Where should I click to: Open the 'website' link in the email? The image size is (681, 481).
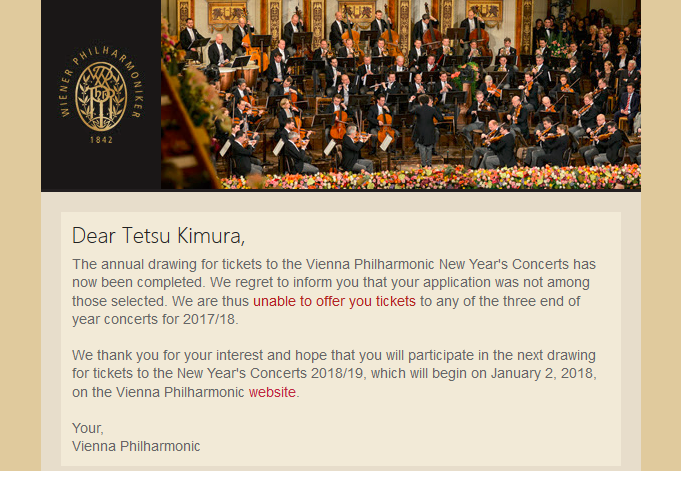tap(272, 392)
